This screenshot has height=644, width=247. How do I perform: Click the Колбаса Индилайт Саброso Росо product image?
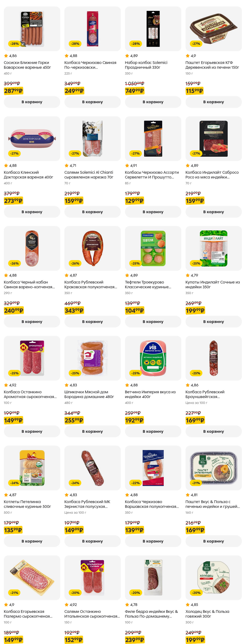click(x=214, y=138)
